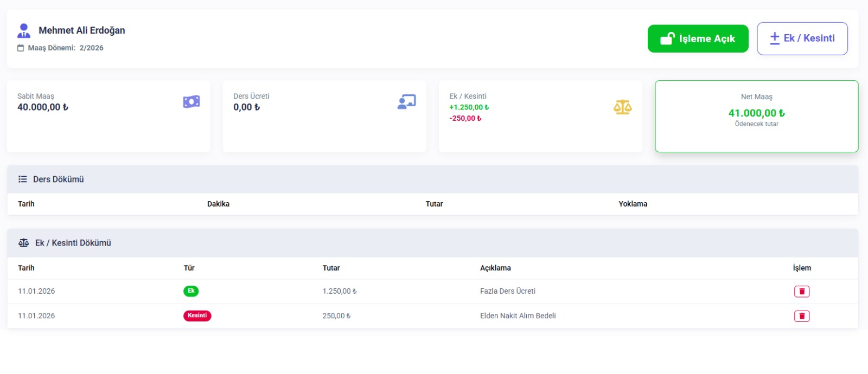Click the calendar icon next to Maaş Dönemi
Screen dimensions: 868x374
click(21, 48)
